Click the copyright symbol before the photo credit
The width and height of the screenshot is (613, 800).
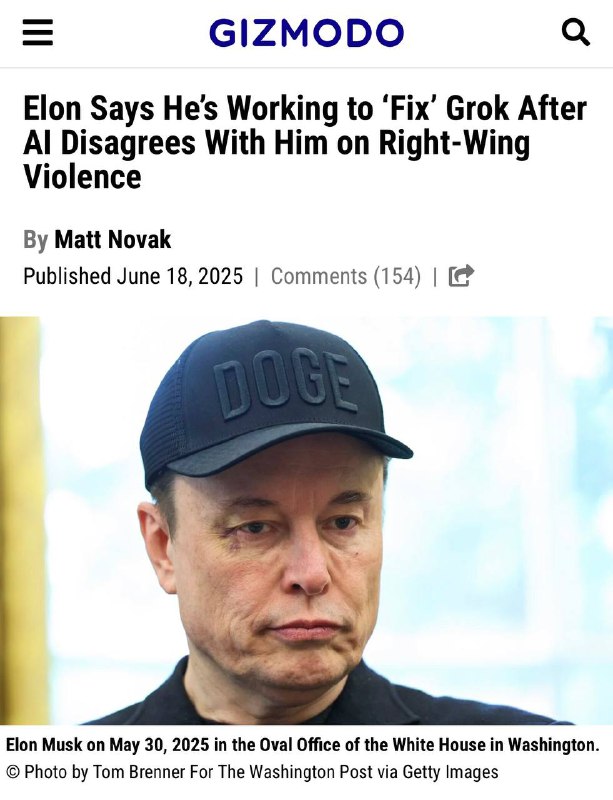point(12,772)
